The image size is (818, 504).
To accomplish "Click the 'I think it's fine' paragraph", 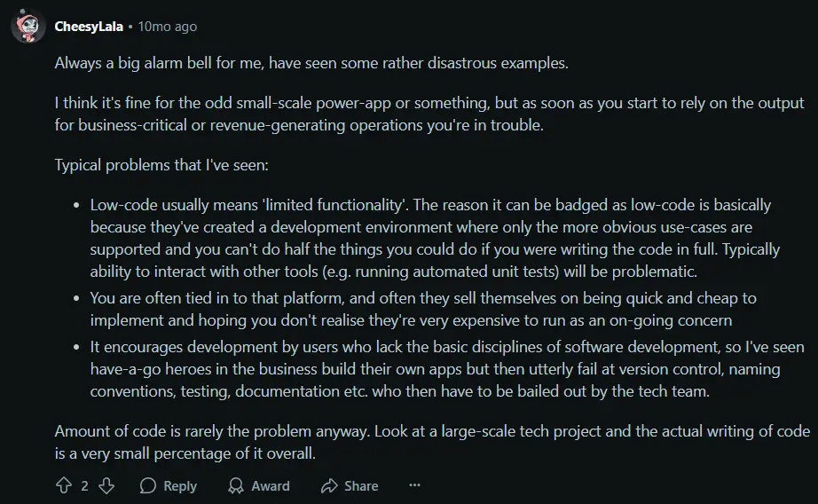I will (x=429, y=114).
